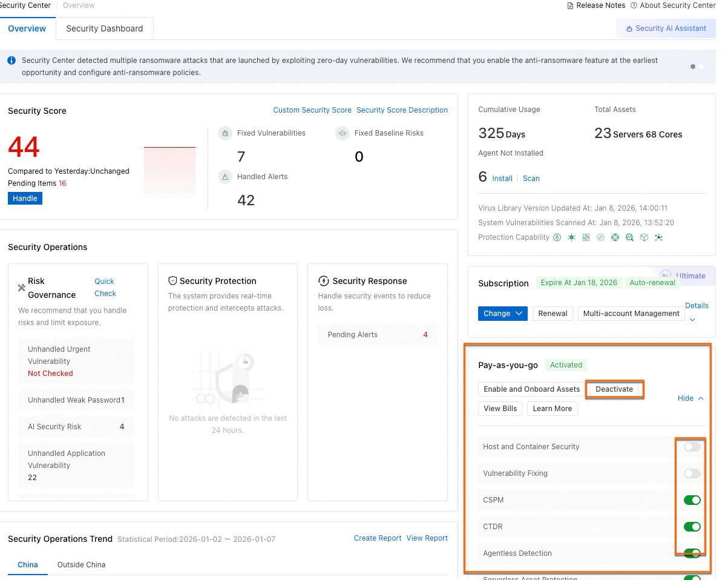Open the Custom Security Score link

coord(312,110)
